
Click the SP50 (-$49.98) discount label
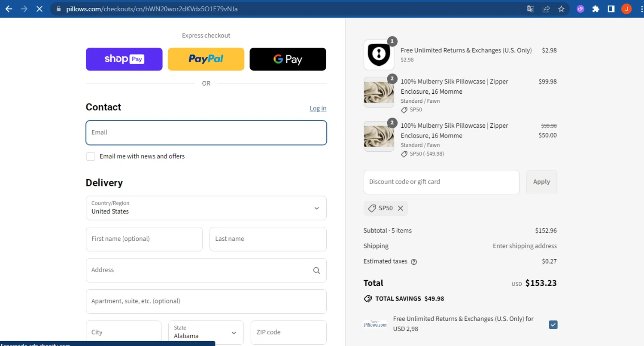pos(427,154)
